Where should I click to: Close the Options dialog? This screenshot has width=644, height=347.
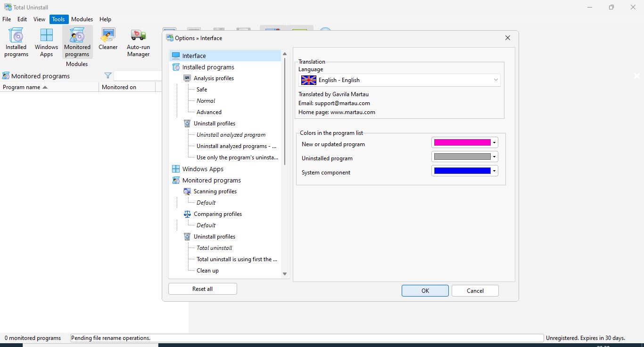[x=508, y=38]
